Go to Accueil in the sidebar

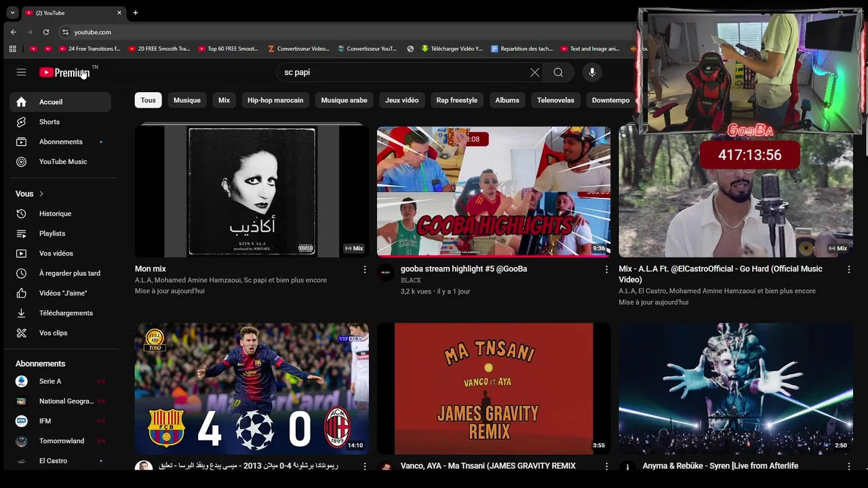click(60, 102)
